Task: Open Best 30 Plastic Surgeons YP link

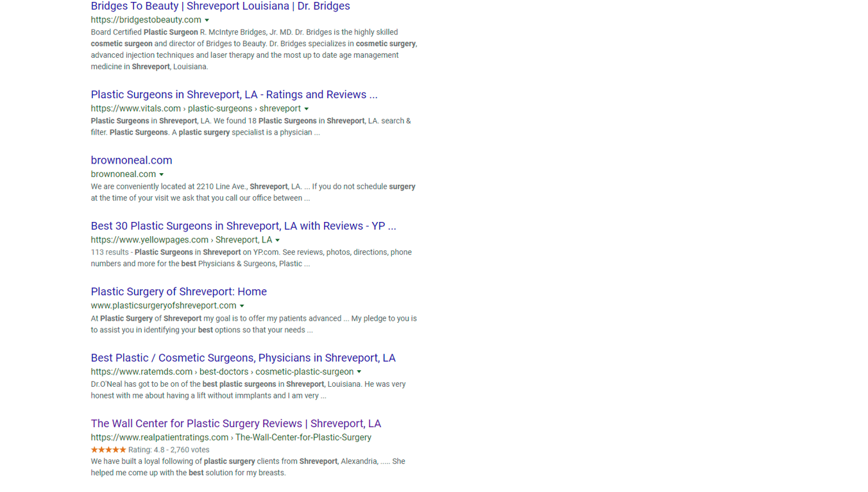Action: tap(243, 226)
